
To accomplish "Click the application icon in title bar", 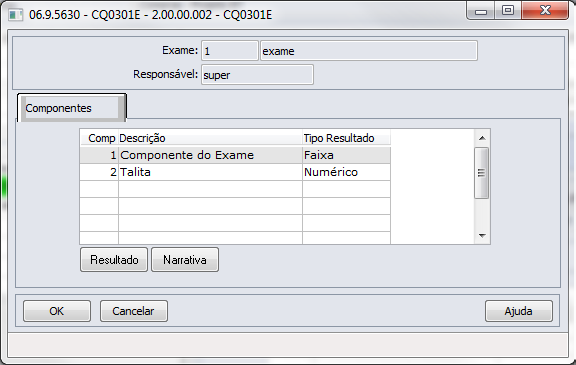I will 15,15.
